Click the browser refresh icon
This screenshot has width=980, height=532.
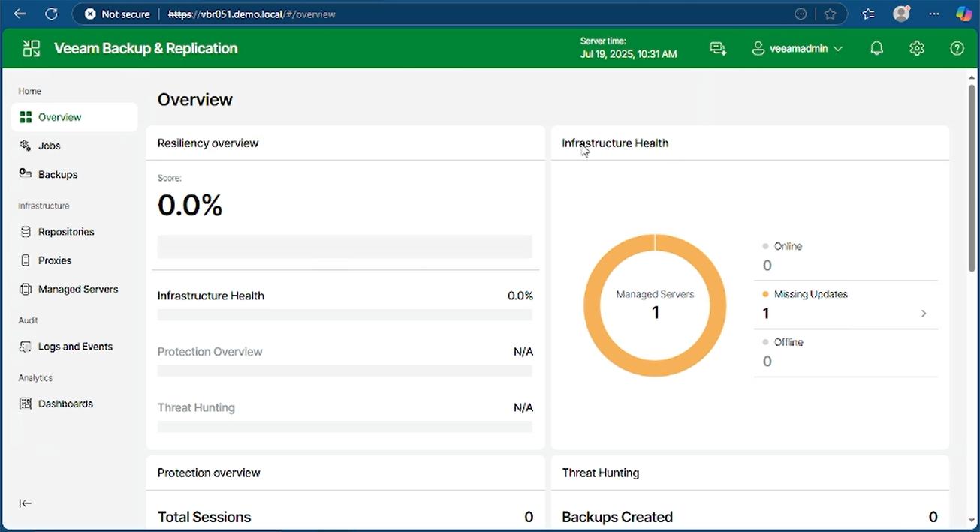pos(51,14)
